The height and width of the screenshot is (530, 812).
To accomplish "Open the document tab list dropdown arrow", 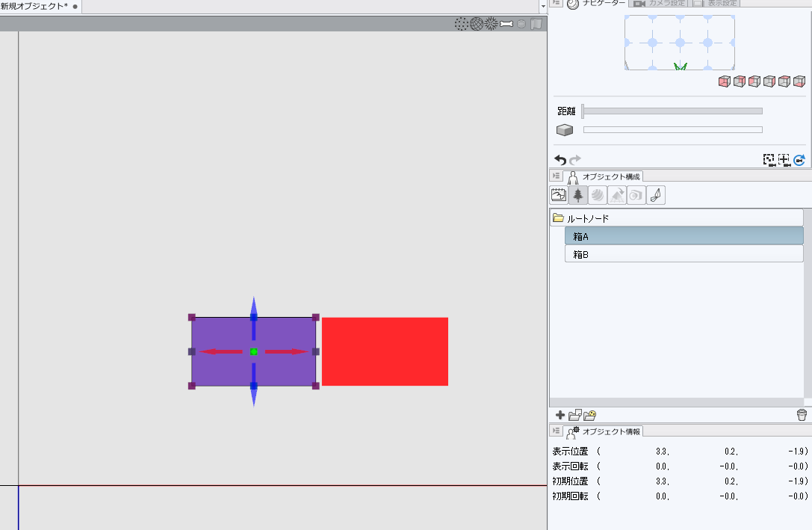I will (x=543, y=5).
